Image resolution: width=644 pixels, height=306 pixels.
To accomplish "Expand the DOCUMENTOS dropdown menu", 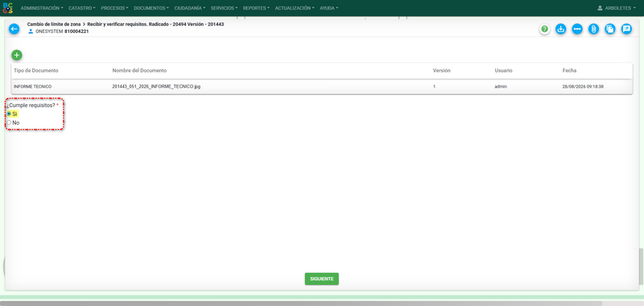I will (x=151, y=8).
